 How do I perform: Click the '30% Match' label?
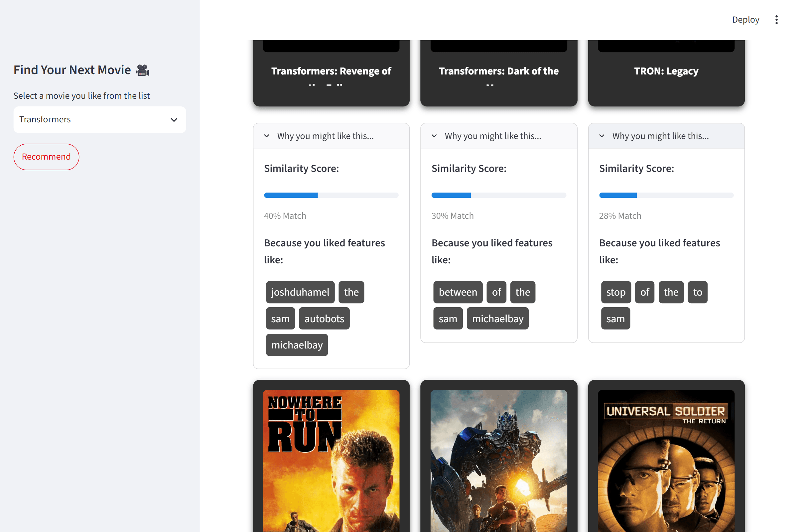(452, 216)
